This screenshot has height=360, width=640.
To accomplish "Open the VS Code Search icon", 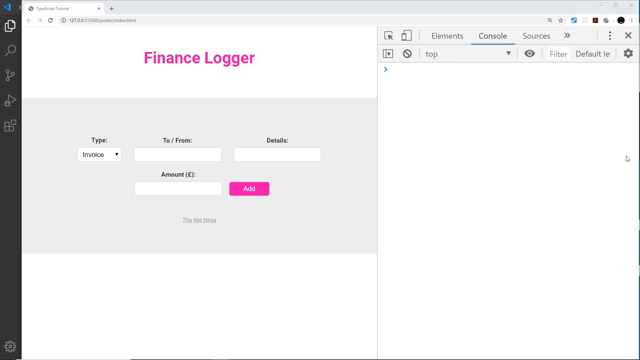I will pos(10,51).
